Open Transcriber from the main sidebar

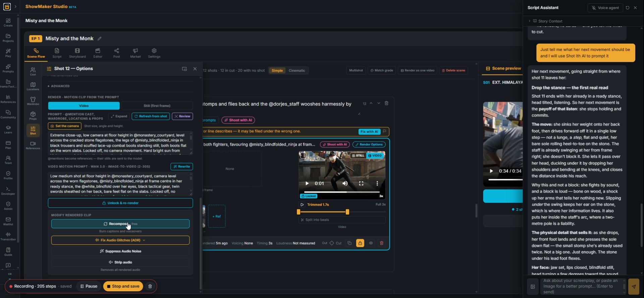8,236
